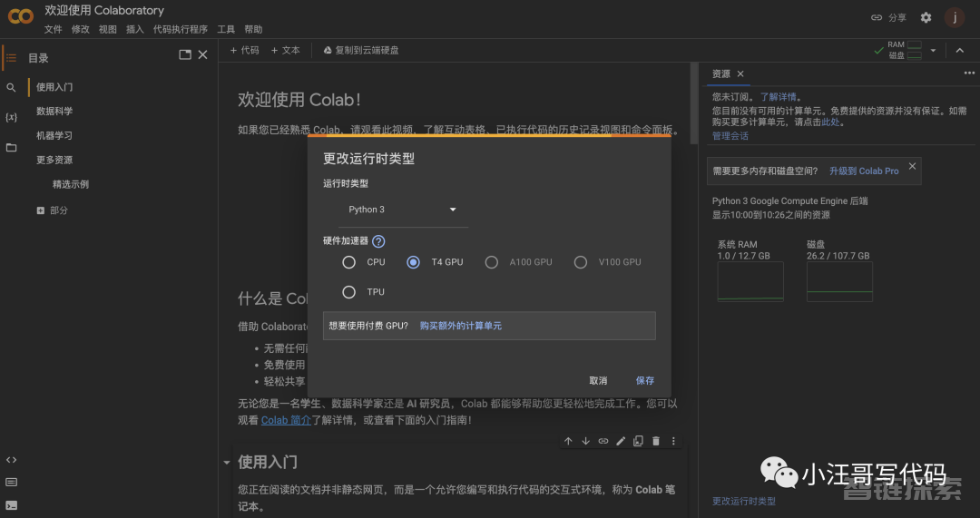This screenshot has height=518, width=980.
Task: Open the 代码执行程序 menu
Action: [181, 29]
